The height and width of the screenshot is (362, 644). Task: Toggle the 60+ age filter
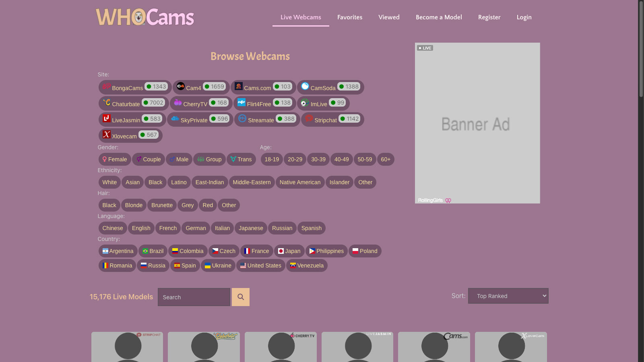pyautogui.click(x=386, y=159)
